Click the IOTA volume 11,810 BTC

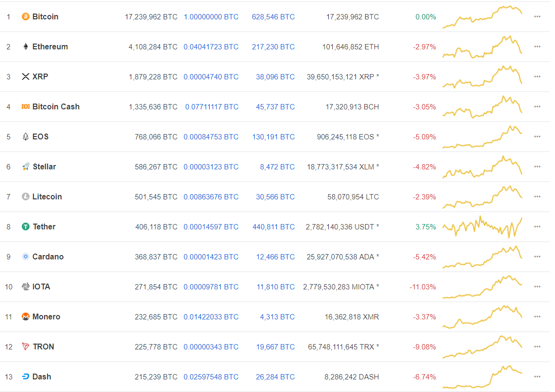(x=276, y=286)
